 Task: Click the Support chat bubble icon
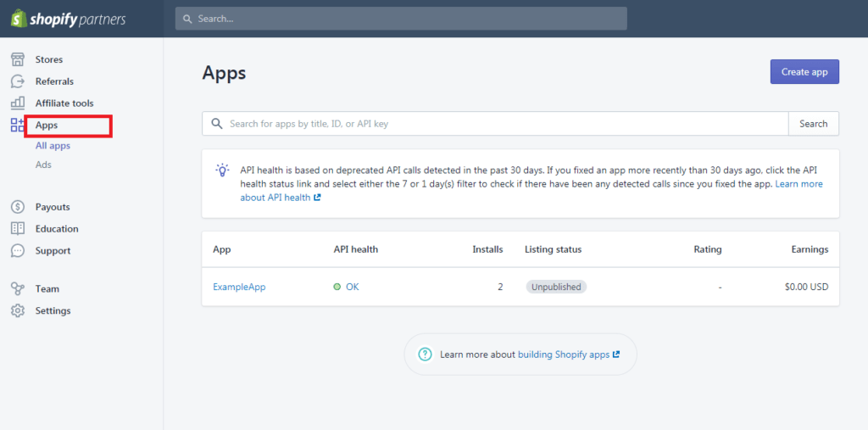18,251
